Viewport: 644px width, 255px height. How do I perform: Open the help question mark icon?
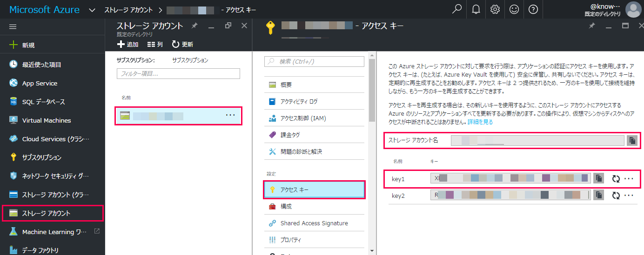pos(533,9)
